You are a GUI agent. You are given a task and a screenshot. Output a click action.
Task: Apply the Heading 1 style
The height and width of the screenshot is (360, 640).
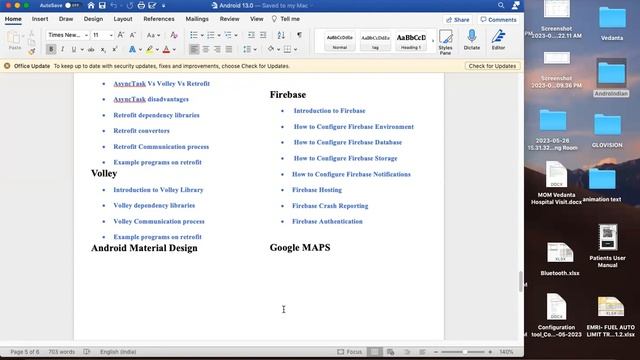point(411,41)
